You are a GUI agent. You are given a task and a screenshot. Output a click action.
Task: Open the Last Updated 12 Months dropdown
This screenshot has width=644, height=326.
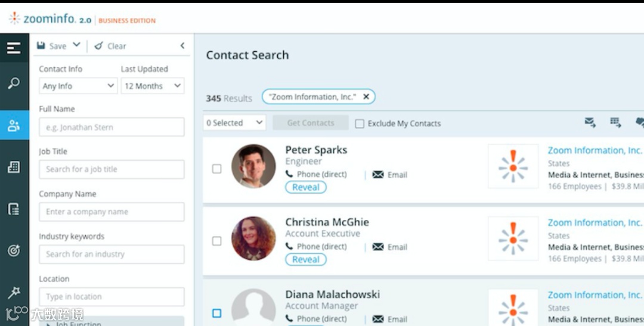pos(153,86)
